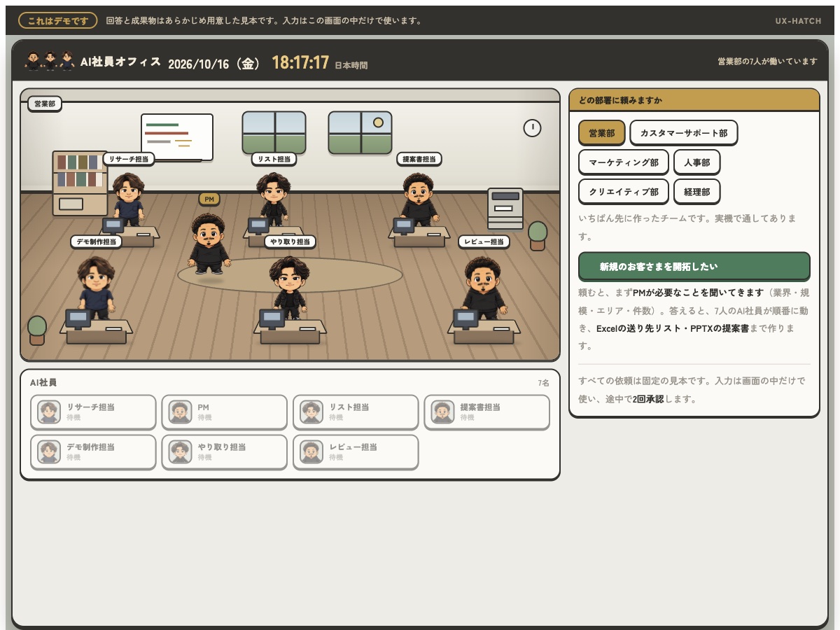This screenshot has height=630, width=840.
Task: Select the 営業部 department tab
Action: click(601, 133)
